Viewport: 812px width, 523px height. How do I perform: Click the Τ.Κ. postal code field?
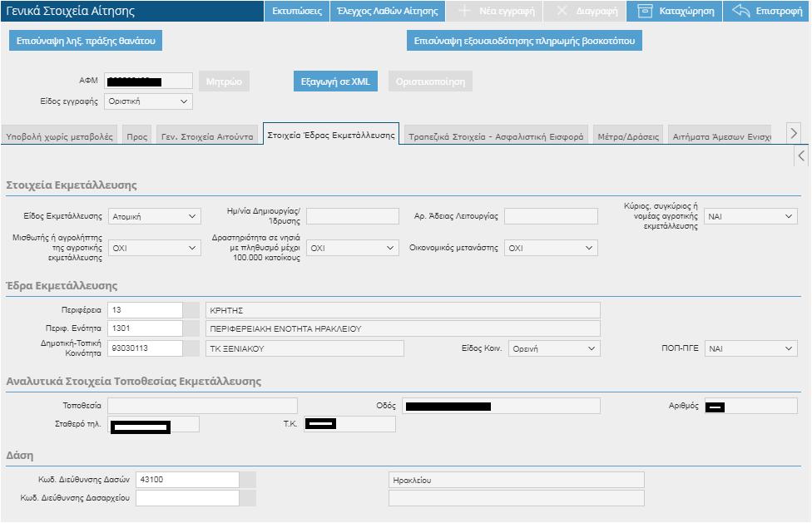349,424
